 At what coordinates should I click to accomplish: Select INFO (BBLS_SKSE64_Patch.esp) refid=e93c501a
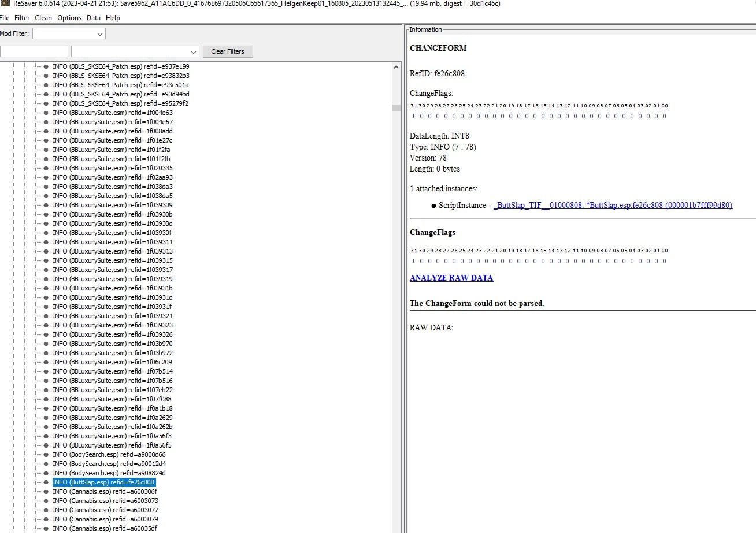[x=121, y=85]
